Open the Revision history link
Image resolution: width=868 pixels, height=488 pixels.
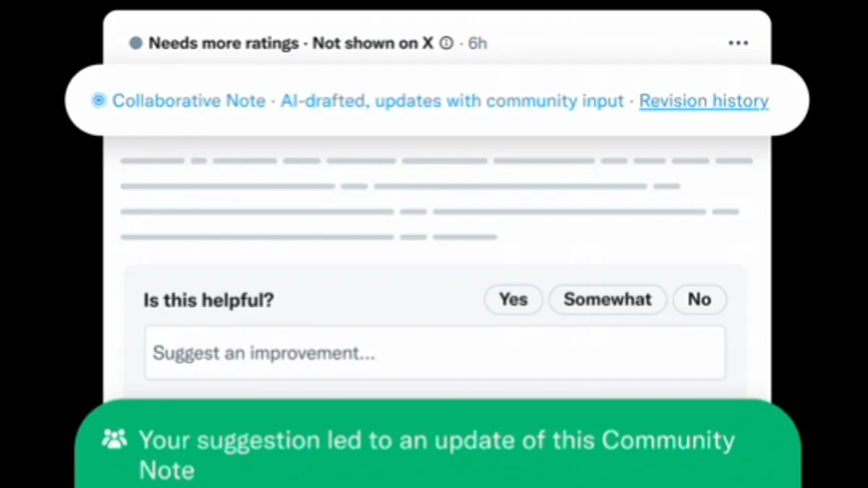[704, 100]
